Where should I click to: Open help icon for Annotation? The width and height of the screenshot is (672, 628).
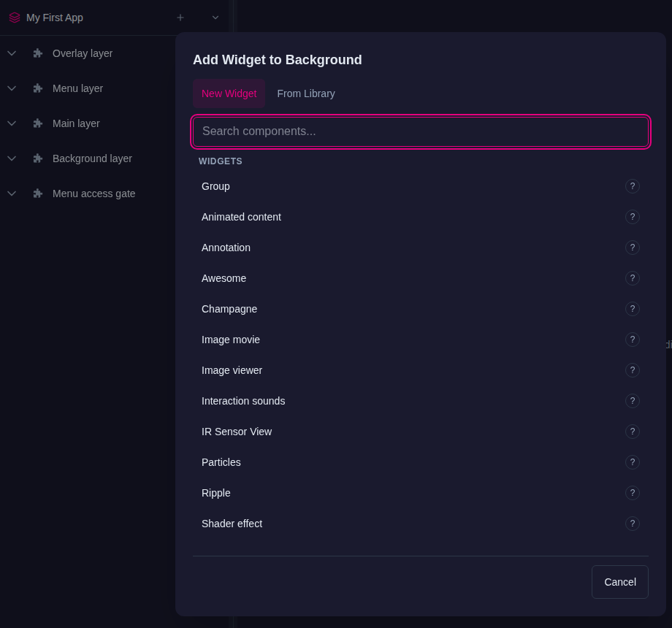tap(633, 248)
